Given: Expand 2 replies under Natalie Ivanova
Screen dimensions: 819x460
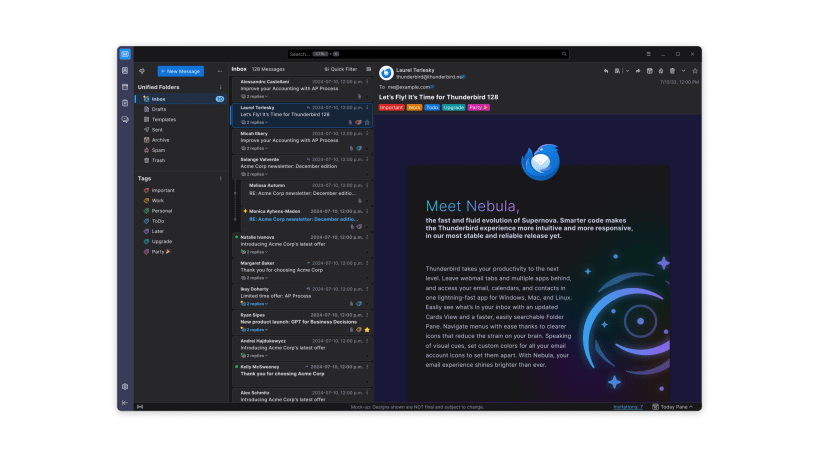Looking at the screenshot, I should click(254, 252).
